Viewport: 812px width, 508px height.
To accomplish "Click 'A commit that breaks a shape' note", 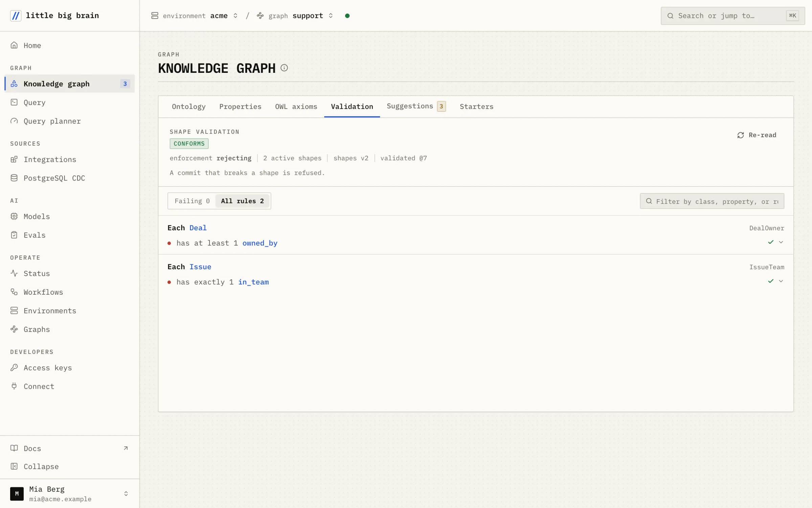I will point(247,173).
